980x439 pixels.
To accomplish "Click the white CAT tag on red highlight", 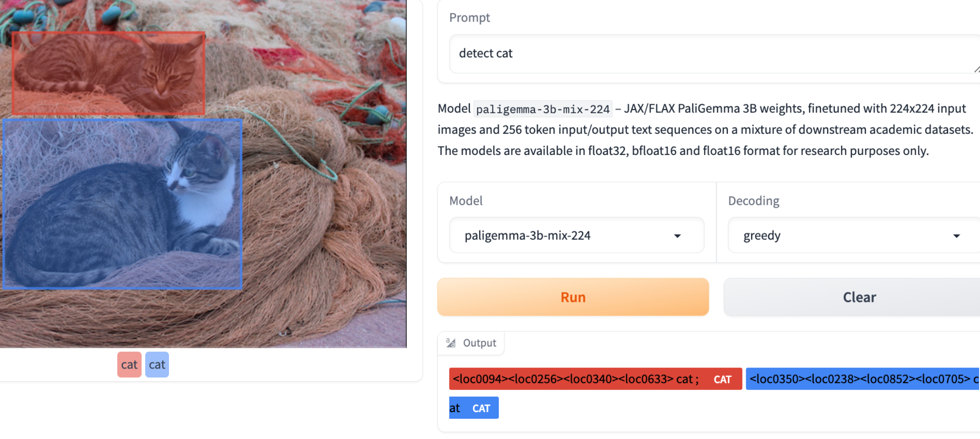I will [x=722, y=380].
